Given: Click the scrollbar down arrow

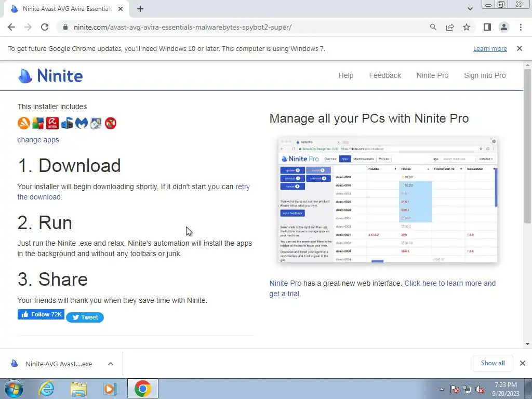Looking at the screenshot, I should point(527,344).
